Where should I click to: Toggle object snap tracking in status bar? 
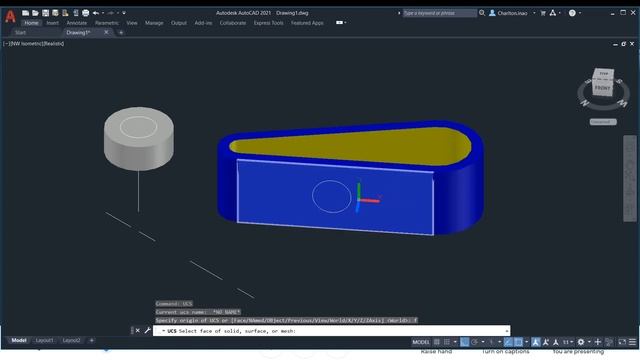pyautogui.click(x=508, y=342)
